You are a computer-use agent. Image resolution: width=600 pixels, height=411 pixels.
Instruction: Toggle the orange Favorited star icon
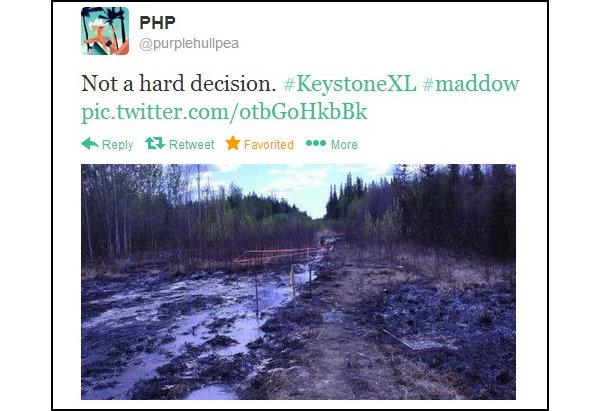(x=233, y=143)
